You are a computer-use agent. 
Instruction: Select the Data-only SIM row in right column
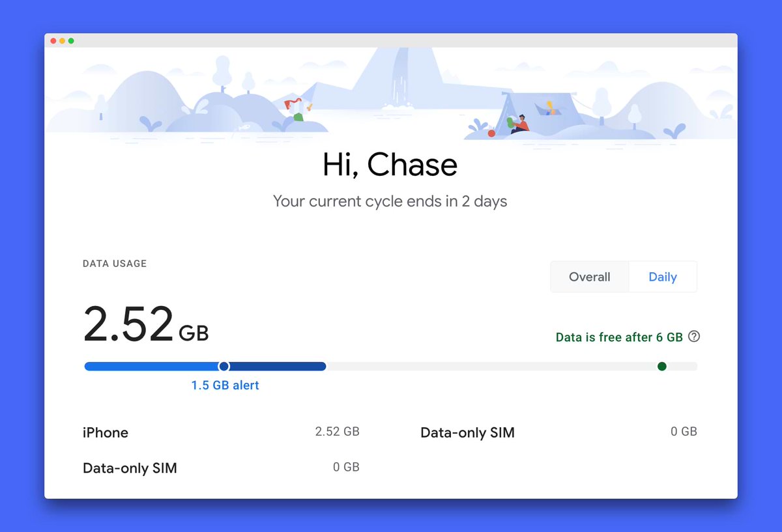[x=558, y=432]
